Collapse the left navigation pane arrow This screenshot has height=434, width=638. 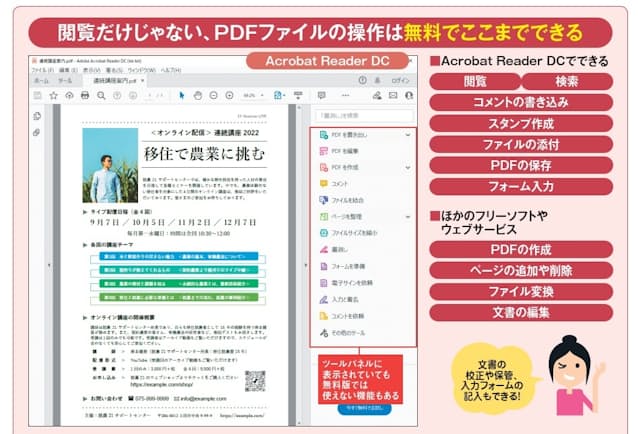tap(49, 265)
